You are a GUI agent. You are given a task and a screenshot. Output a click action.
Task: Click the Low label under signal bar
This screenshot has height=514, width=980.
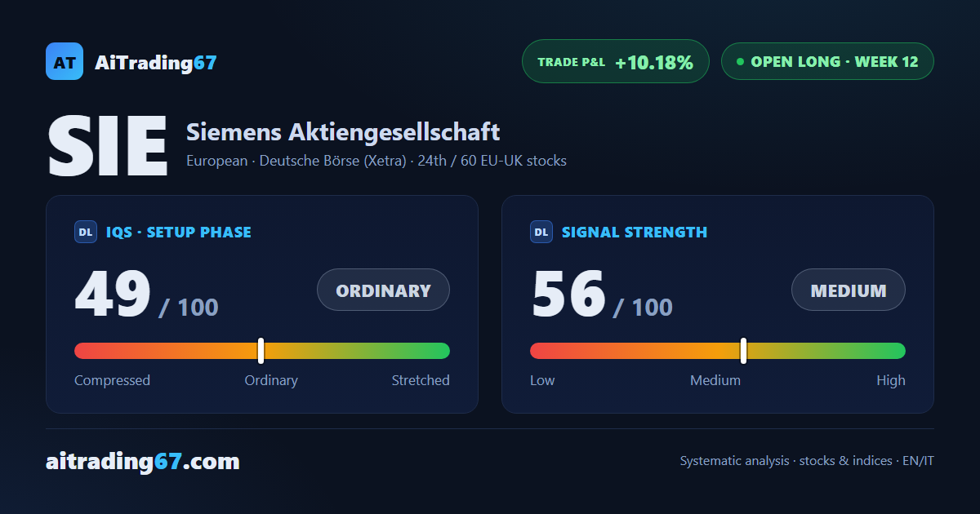point(542,380)
